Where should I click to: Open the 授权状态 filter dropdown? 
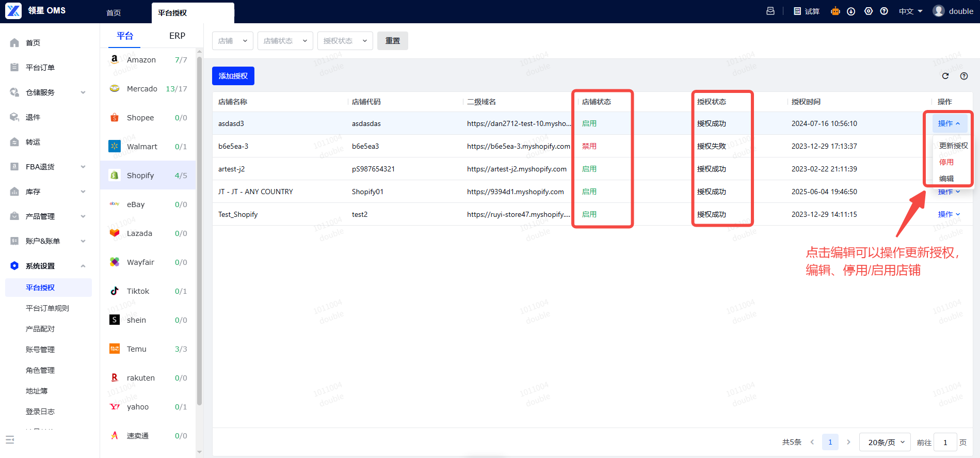[345, 41]
